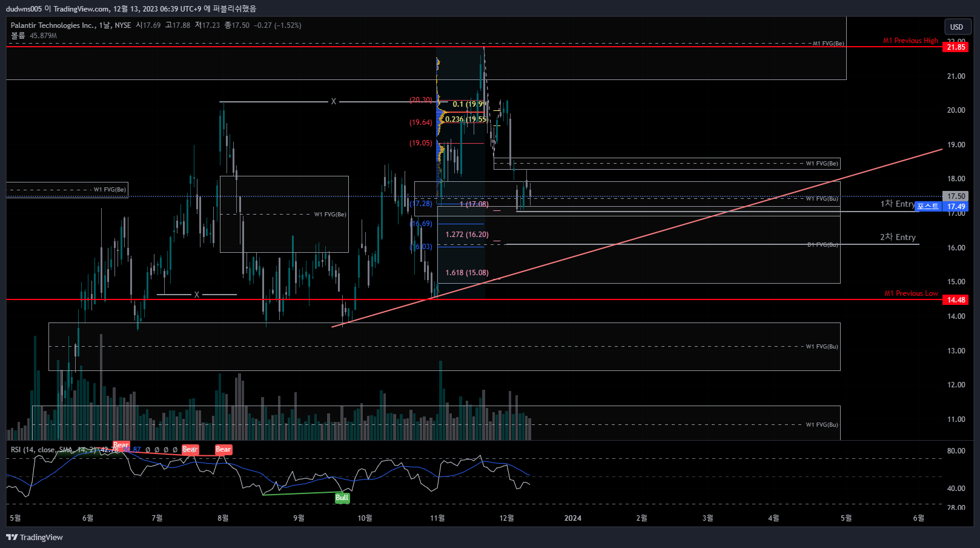
Task: Click the 1.618 (15.08) Fibonacci label
Action: [467, 273]
